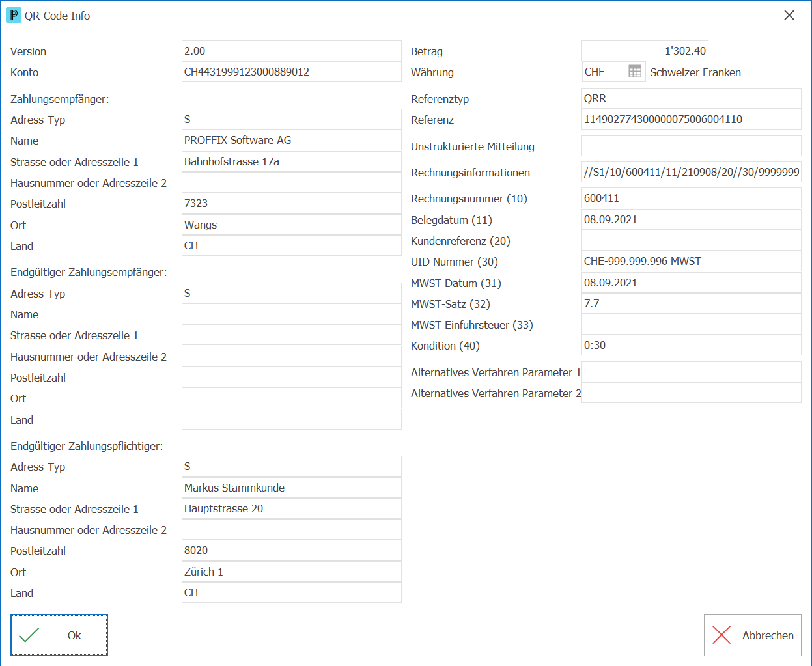Select the Bahnhofstrasse 17a street field

(x=292, y=161)
